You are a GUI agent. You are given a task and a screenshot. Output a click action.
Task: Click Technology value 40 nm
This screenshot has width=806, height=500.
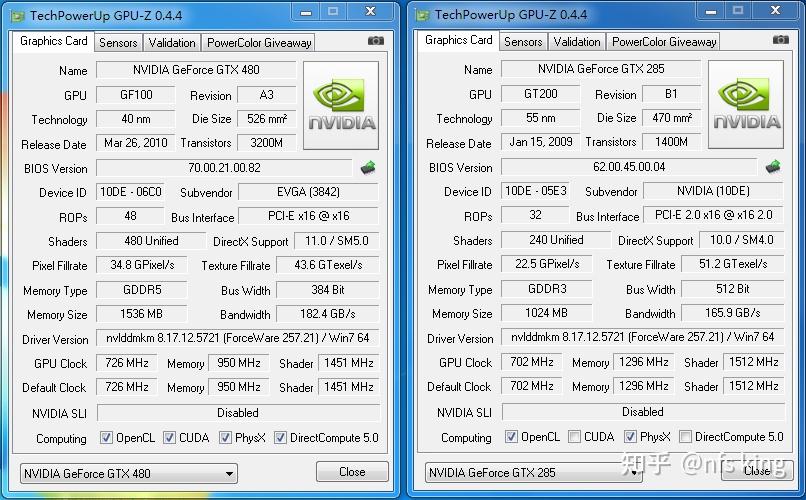tap(136, 119)
